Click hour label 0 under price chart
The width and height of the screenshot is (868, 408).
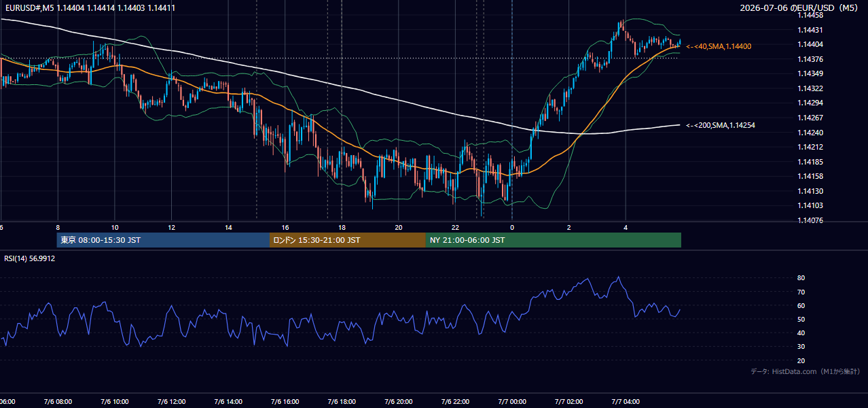(512, 227)
